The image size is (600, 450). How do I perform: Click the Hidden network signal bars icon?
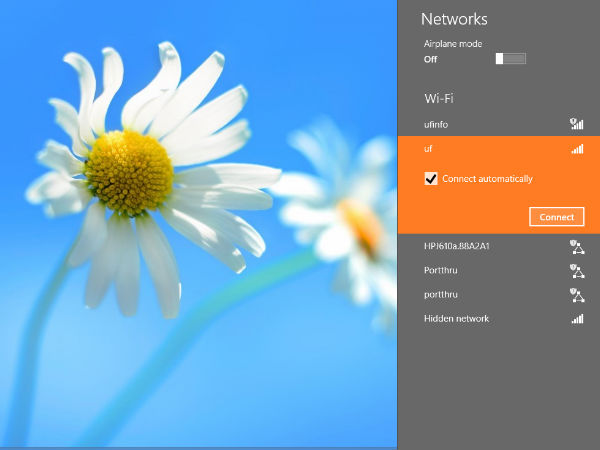(x=577, y=319)
